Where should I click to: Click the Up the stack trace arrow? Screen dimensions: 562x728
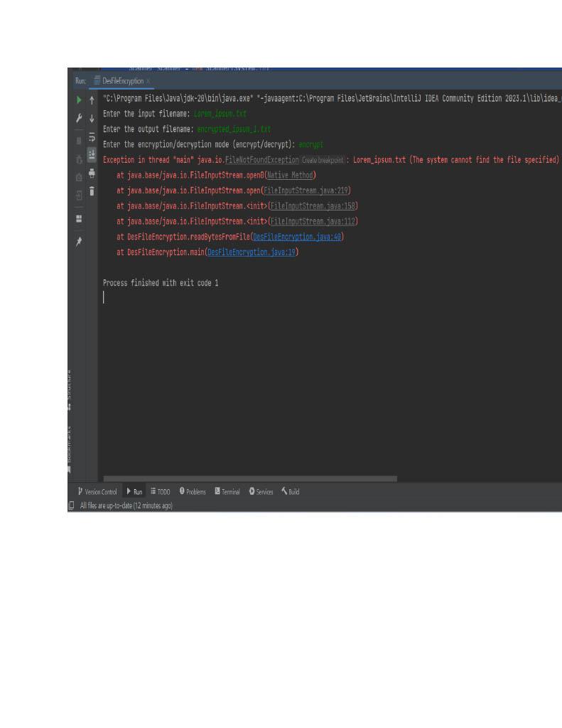[92, 100]
